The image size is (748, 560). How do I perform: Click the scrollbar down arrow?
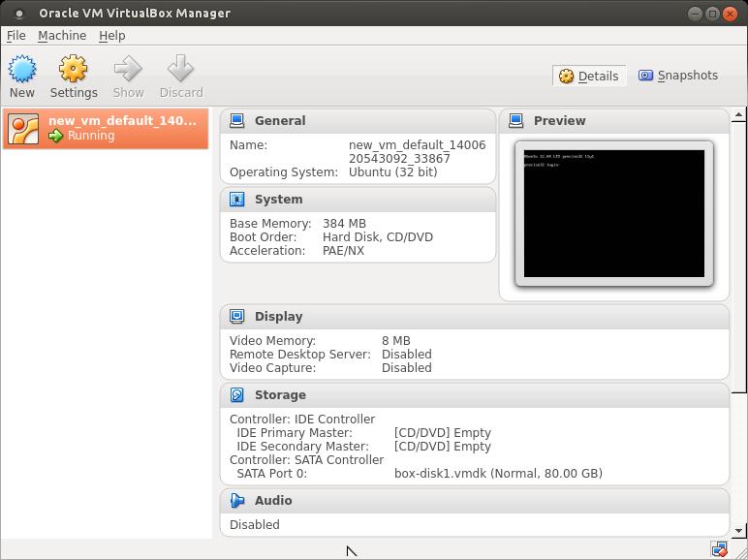click(x=739, y=531)
